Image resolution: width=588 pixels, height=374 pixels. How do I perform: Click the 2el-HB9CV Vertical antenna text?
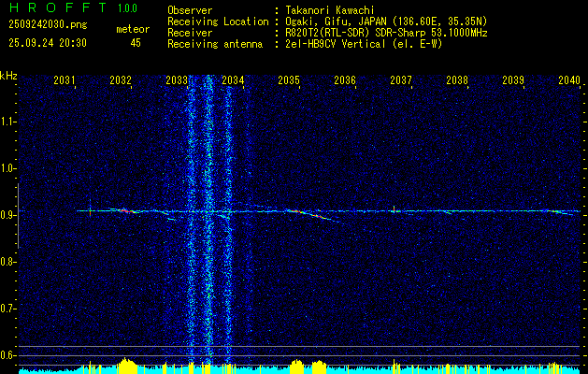point(364,44)
